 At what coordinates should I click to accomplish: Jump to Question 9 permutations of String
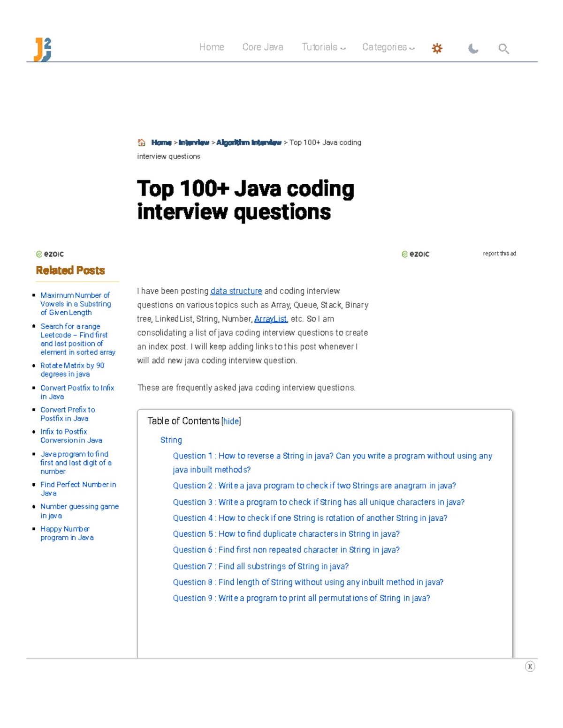point(301,598)
